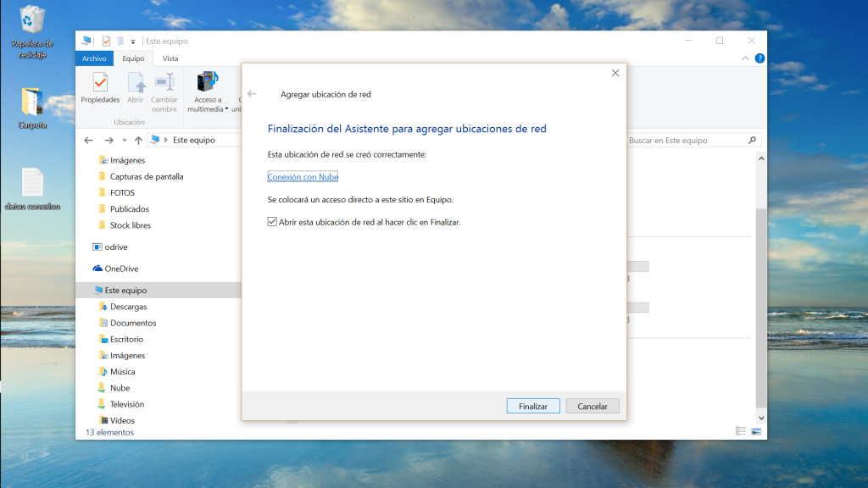This screenshot has width=868, height=488.
Task: Open the Archivo menu tab
Action: (x=94, y=58)
